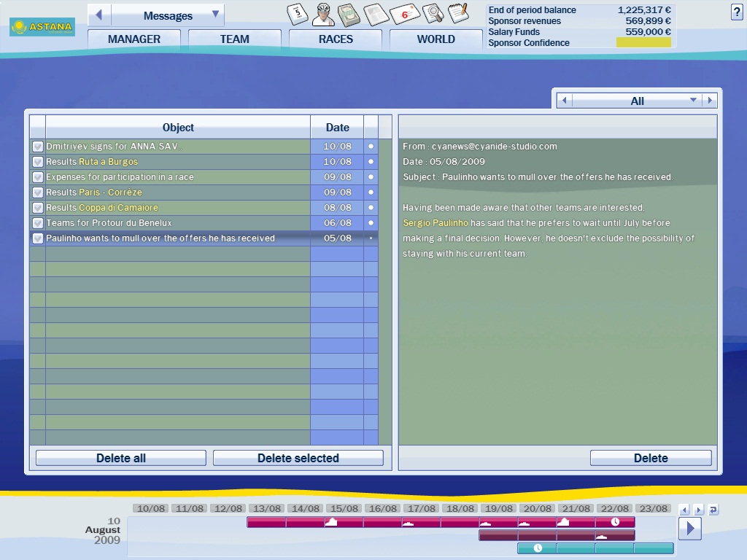Switch to the RACES tab
Image resolution: width=747 pixels, height=560 pixels.
pyautogui.click(x=335, y=39)
